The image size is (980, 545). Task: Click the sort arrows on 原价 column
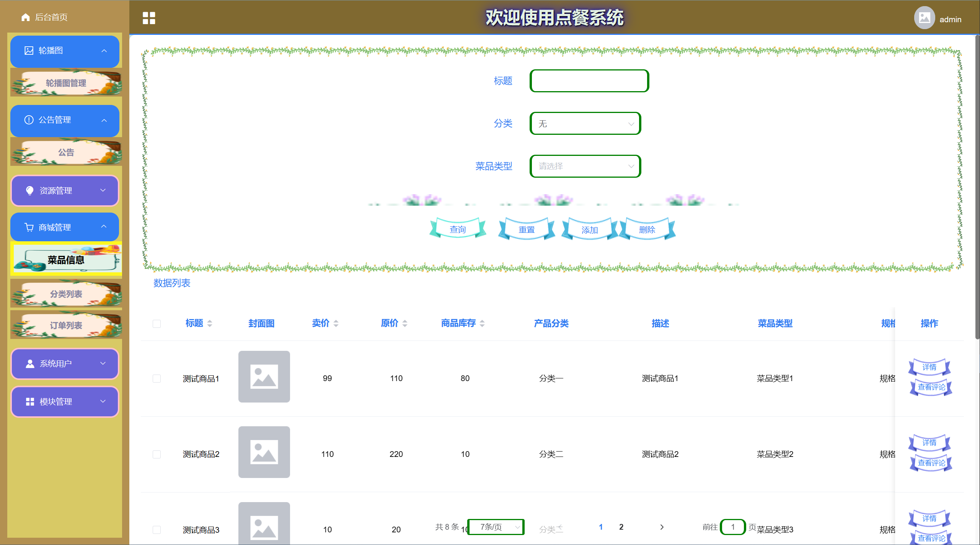pyautogui.click(x=405, y=324)
